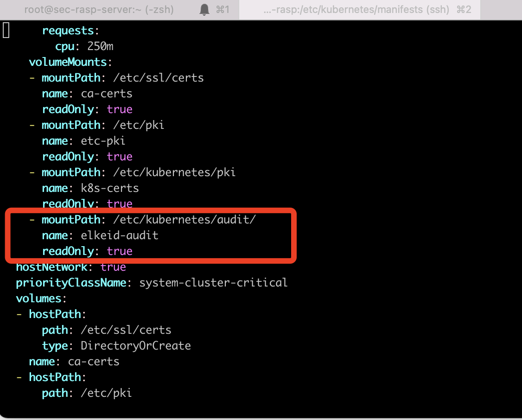
Task: Click 'name: ca-certs' under volumes
Action: tap(74, 362)
